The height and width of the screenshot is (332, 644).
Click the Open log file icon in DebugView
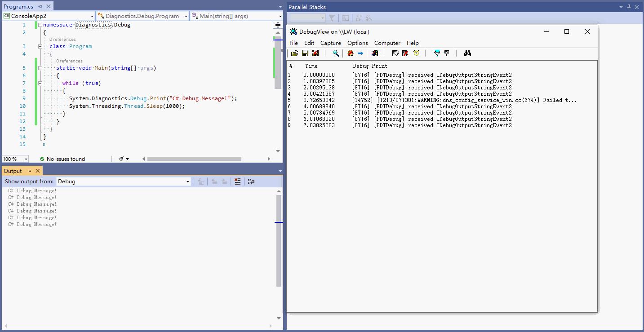click(294, 53)
